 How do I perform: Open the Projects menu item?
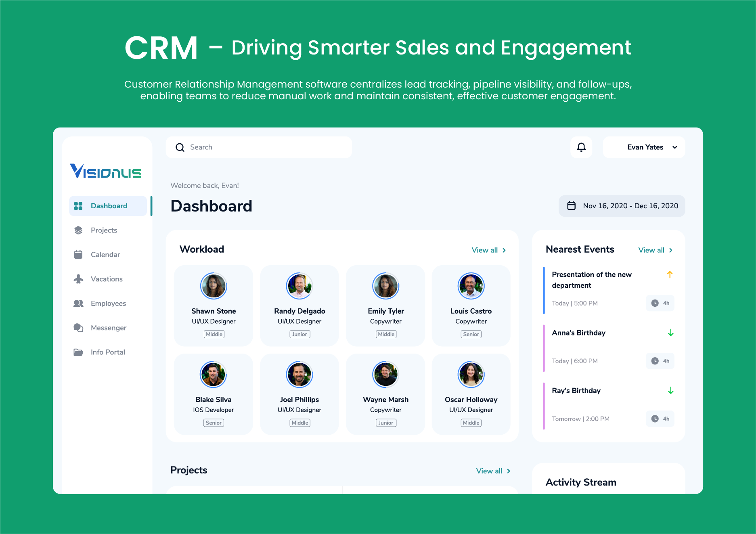pos(104,230)
